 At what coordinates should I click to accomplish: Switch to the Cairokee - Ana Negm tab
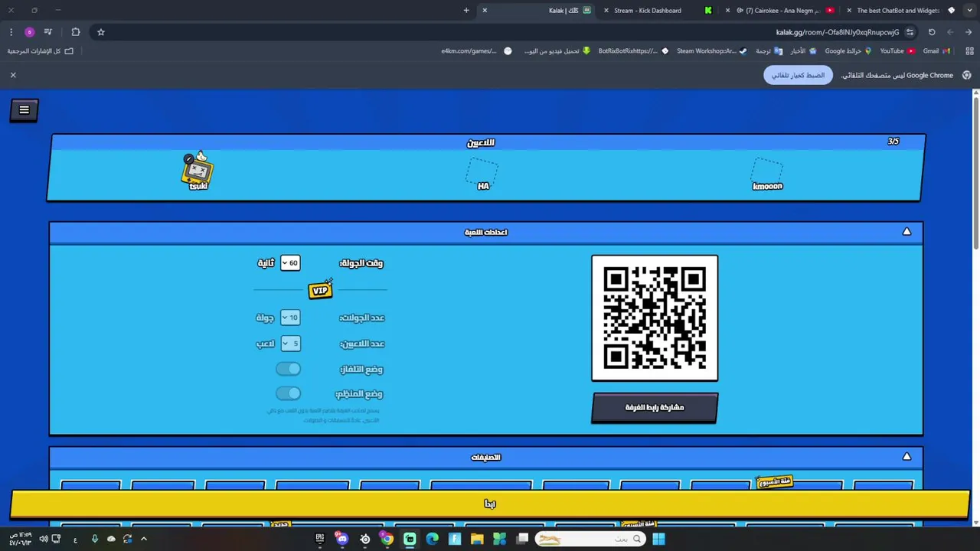(781, 11)
